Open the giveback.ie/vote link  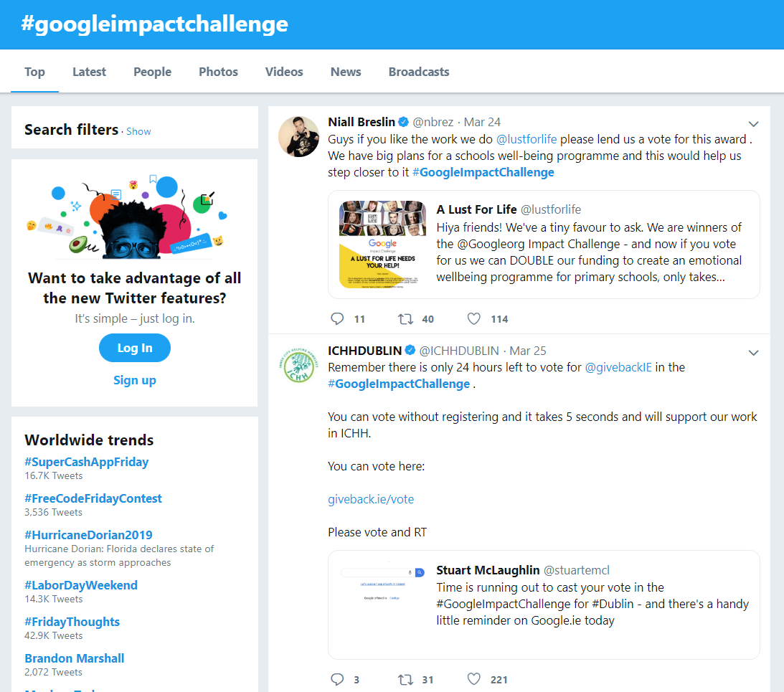(371, 499)
